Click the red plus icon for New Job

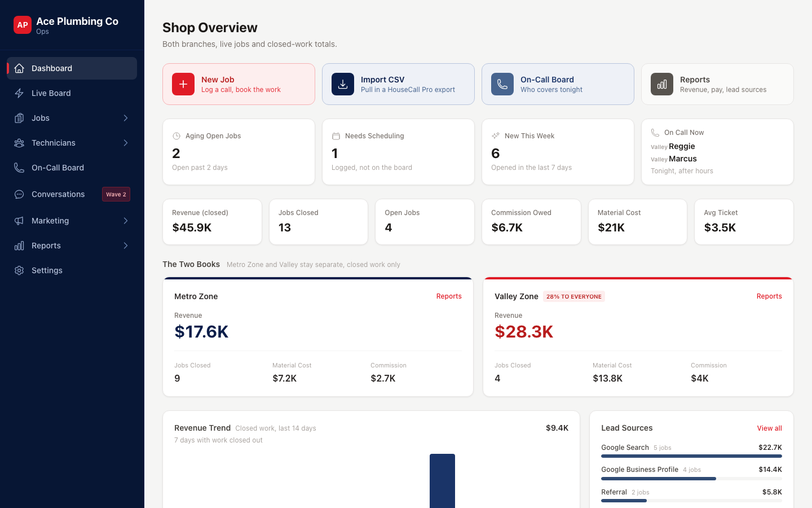click(183, 84)
